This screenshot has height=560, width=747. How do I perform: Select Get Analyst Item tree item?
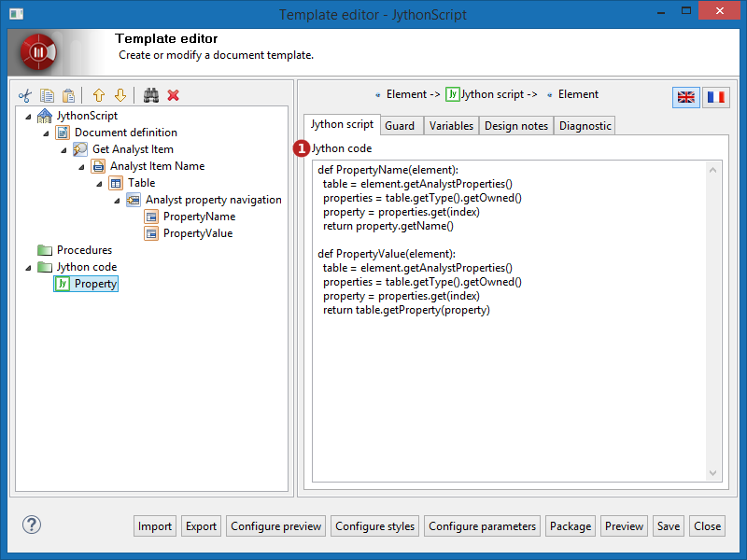[133, 149]
